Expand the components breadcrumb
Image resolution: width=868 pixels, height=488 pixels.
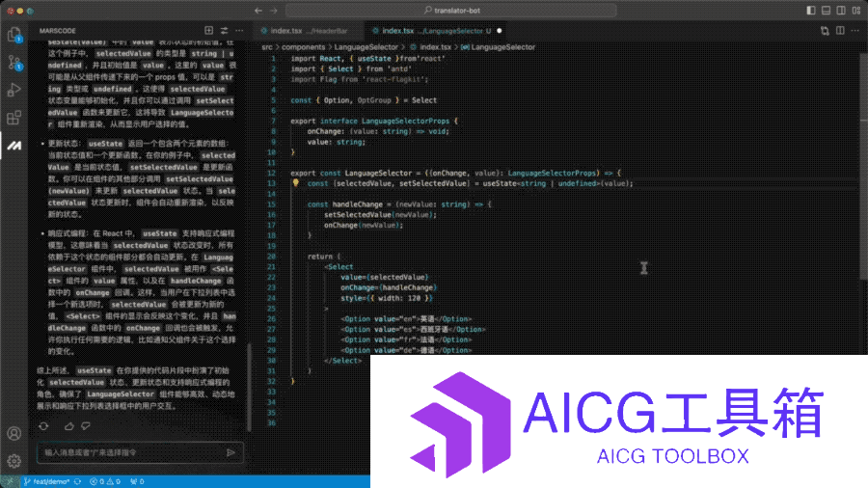[x=304, y=47]
